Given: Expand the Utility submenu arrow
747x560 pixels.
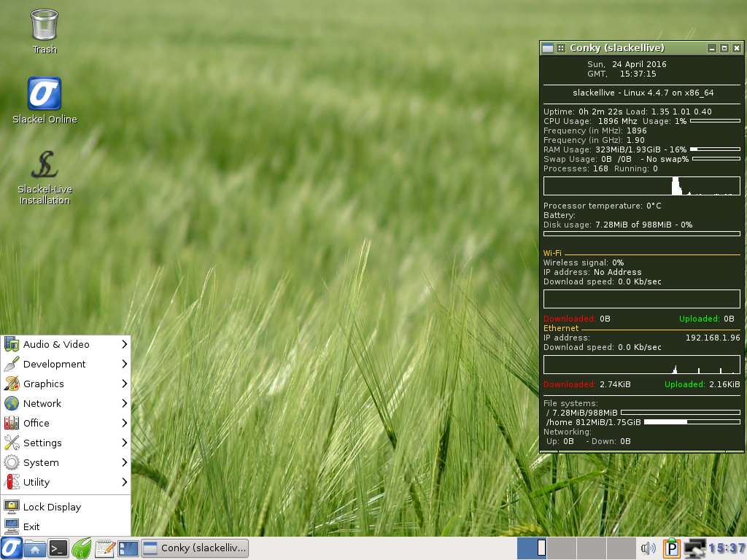Looking at the screenshot, I should 124,482.
